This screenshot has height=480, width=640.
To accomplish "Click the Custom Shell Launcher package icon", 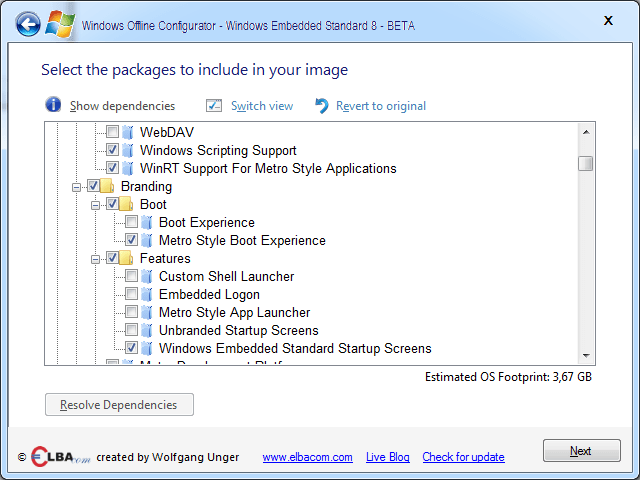I will (x=147, y=276).
